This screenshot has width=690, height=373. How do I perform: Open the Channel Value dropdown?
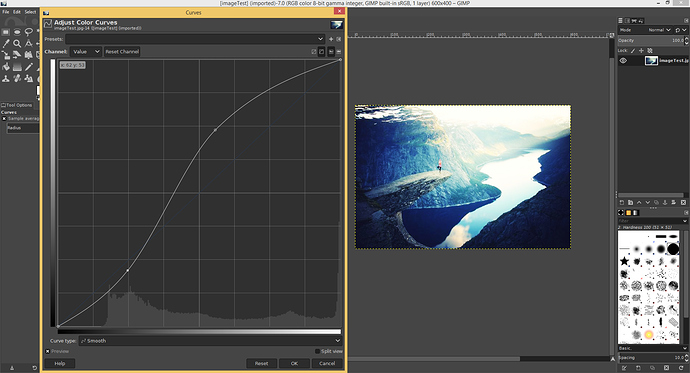click(86, 51)
